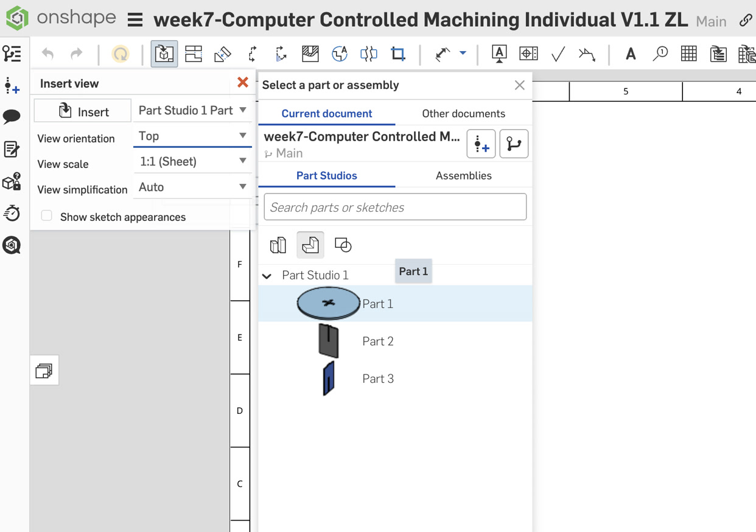Select Part 2 in the list
Image resolution: width=756 pixels, height=532 pixels.
(395, 341)
